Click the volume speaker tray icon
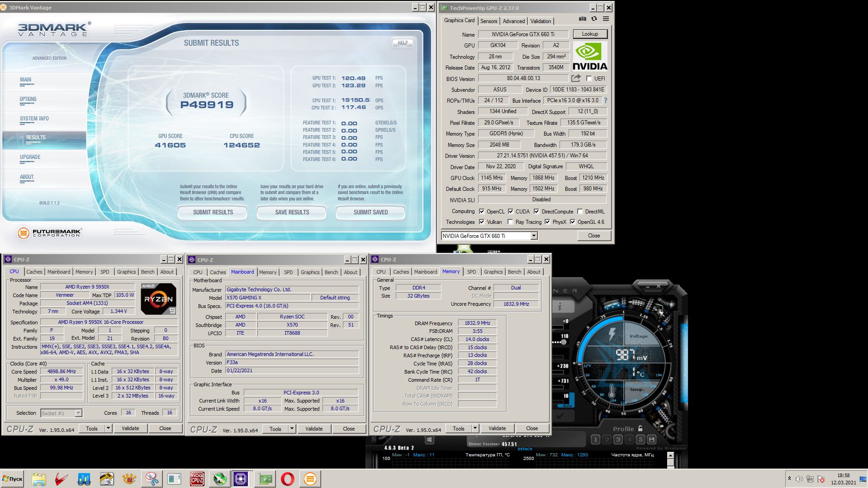Screen dimensions: 868x488 (x=799, y=479)
